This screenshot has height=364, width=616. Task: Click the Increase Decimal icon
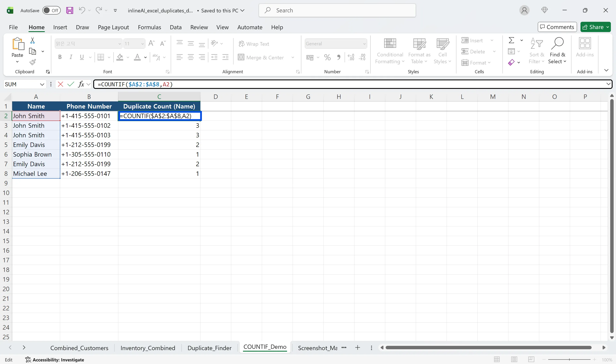pyautogui.click(x=351, y=57)
